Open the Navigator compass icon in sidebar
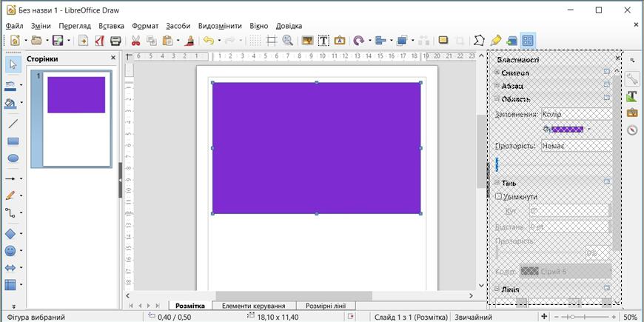 coord(631,130)
